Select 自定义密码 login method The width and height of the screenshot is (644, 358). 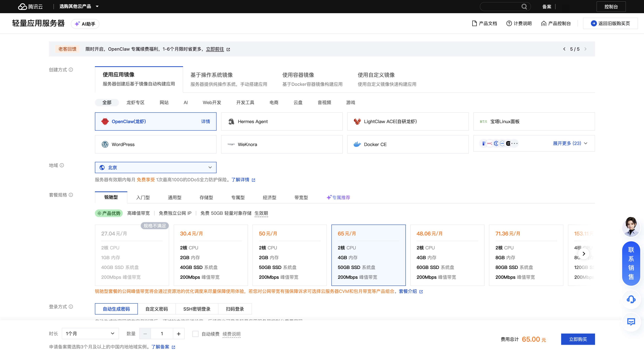pos(157,309)
